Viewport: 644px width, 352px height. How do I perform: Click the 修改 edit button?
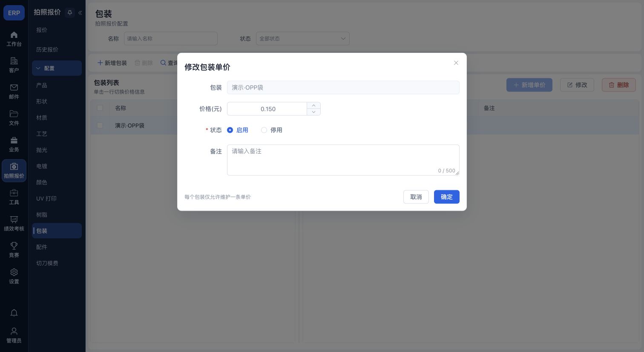(577, 85)
